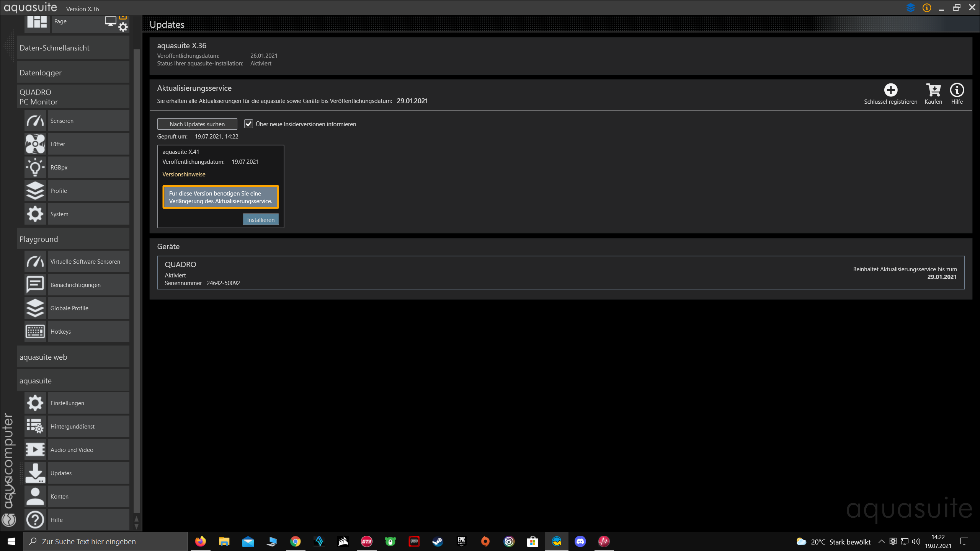The width and height of the screenshot is (980, 551).
Task: Click the Windows taskbar search box
Action: point(105,541)
